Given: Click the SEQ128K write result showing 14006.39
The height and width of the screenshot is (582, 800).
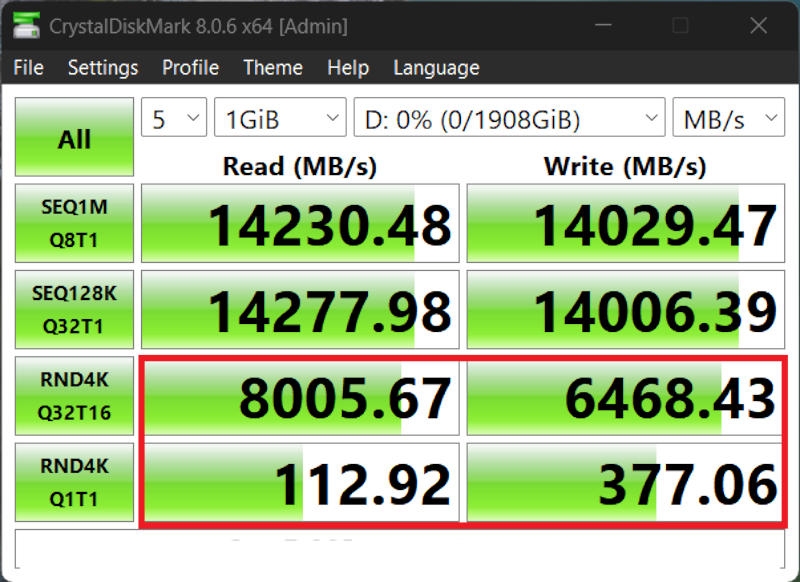Looking at the screenshot, I should pyautogui.click(x=625, y=308).
